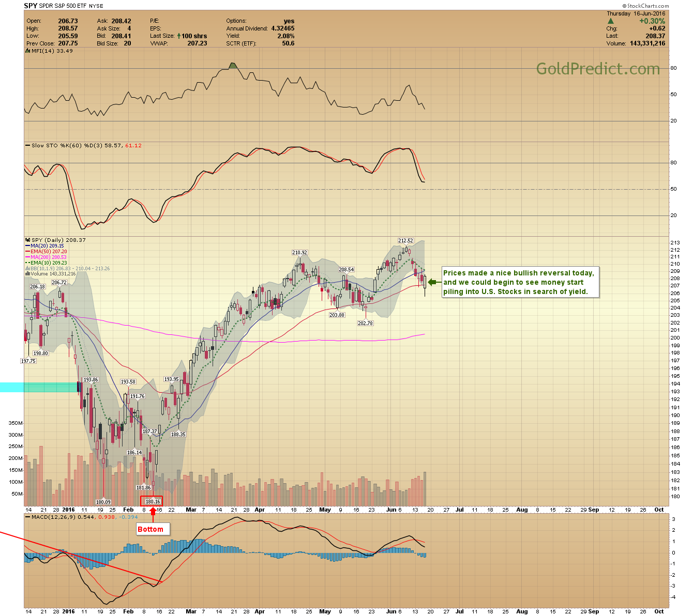Click the Low value 205.59

pyautogui.click(x=68, y=36)
